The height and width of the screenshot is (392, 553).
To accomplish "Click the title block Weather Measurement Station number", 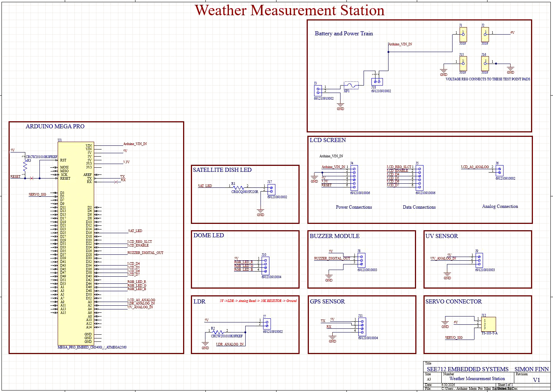I will pos(477,379).
